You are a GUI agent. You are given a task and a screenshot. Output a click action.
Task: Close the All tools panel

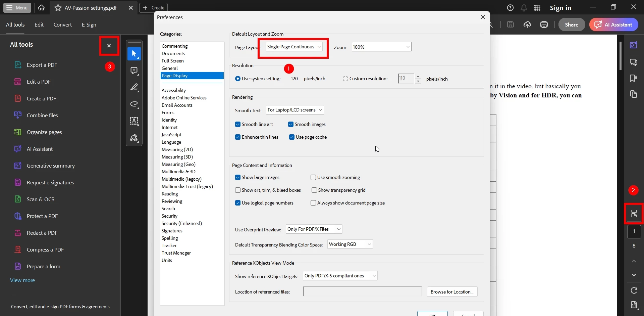coord(109,46)
